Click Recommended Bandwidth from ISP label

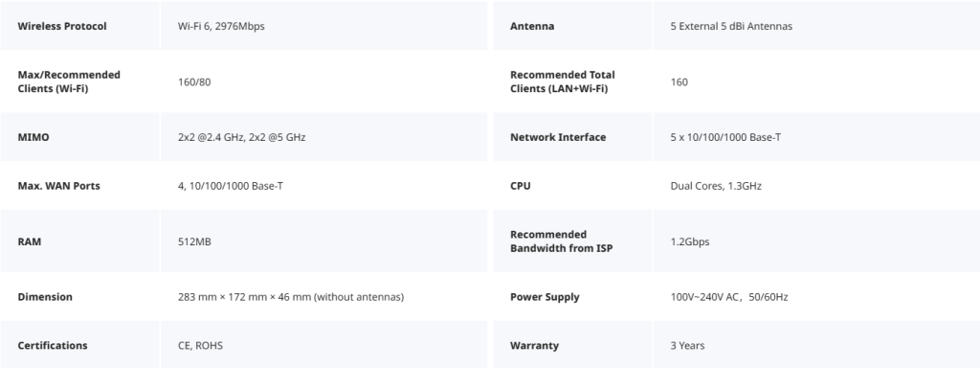tap(561, 241)
